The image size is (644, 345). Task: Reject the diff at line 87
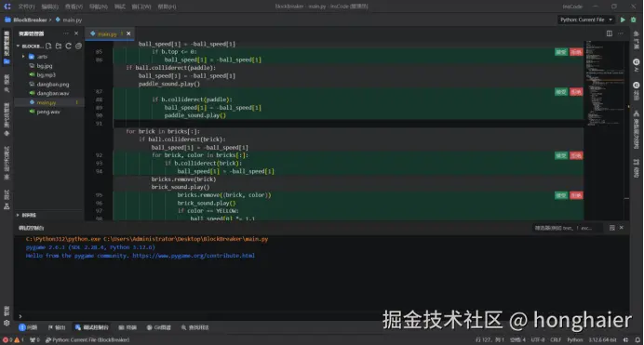[576, 92]
